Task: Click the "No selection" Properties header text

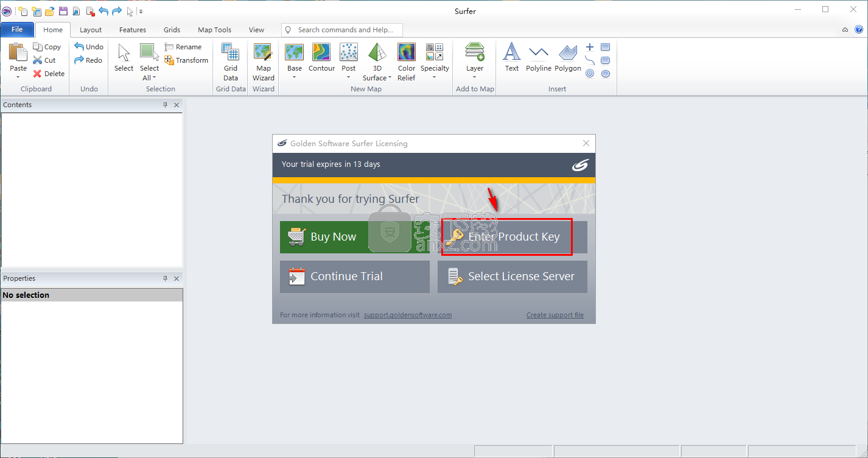Action: [x=26, y=295]
